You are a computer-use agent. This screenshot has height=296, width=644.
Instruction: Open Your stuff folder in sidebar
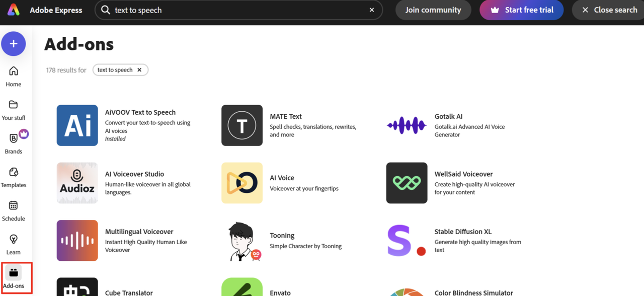coord(14,110)
